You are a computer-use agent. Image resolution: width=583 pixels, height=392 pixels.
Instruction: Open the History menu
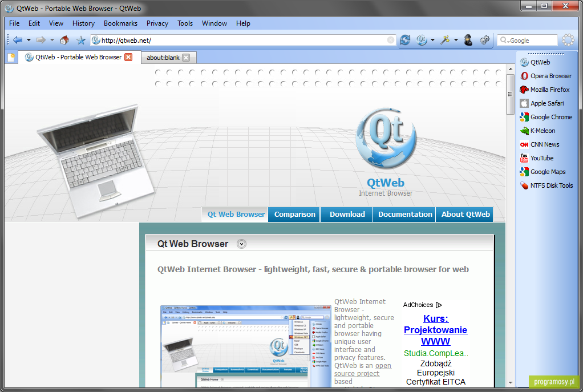83,23
